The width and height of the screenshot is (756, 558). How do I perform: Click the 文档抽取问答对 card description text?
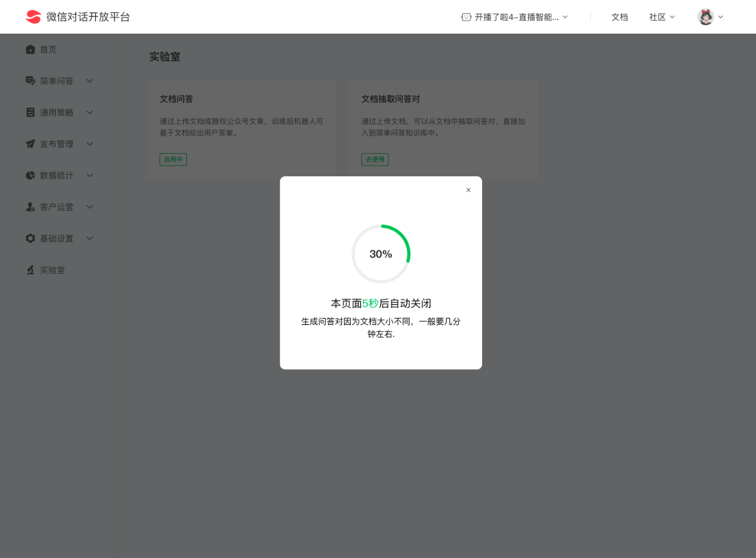pos(443,127)
